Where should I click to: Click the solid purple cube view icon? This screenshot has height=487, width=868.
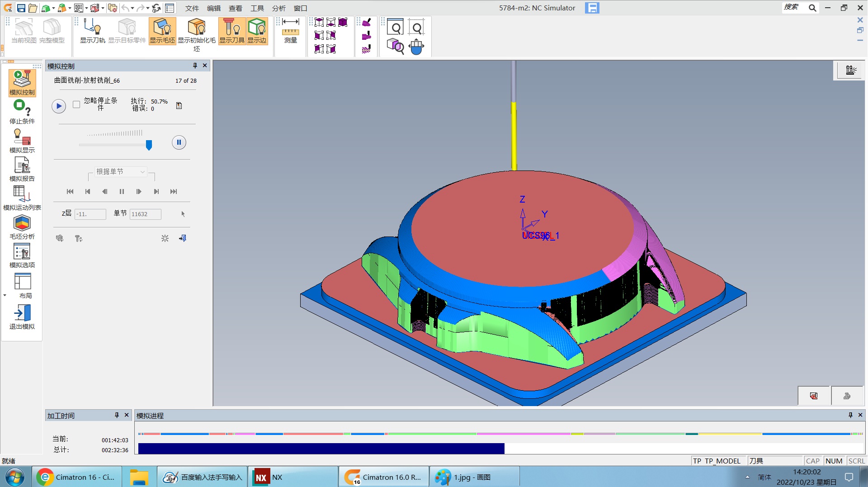pos(343,23)
